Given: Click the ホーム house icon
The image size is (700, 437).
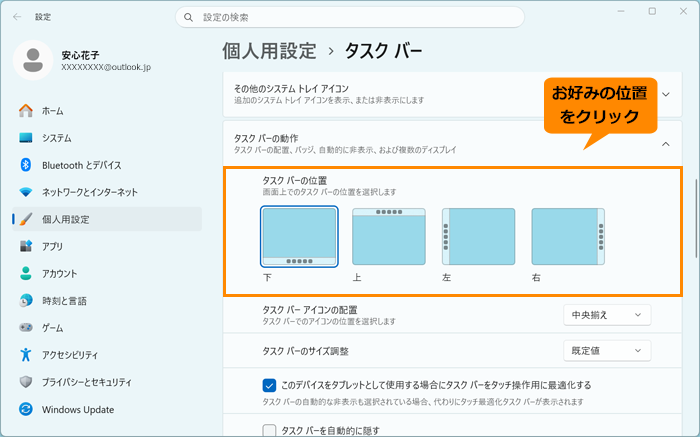Looking at the screenshot, I should [26, 111].
